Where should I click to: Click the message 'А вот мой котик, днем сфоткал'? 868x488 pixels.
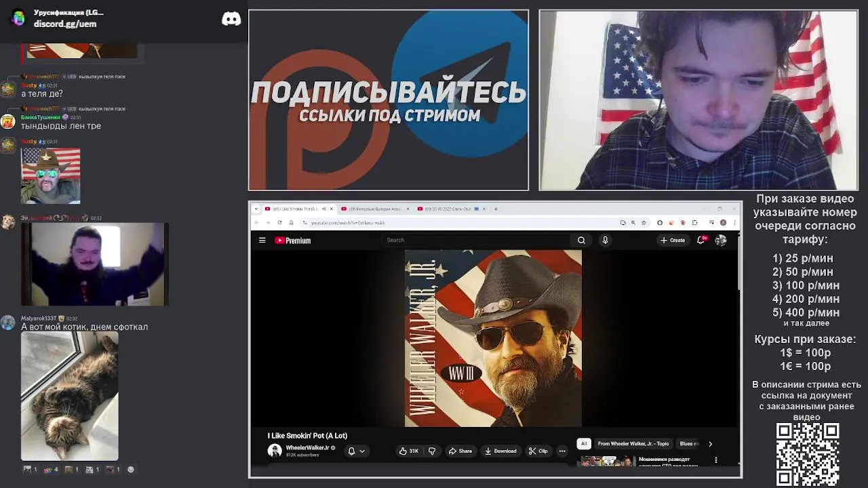pos(85,327)
